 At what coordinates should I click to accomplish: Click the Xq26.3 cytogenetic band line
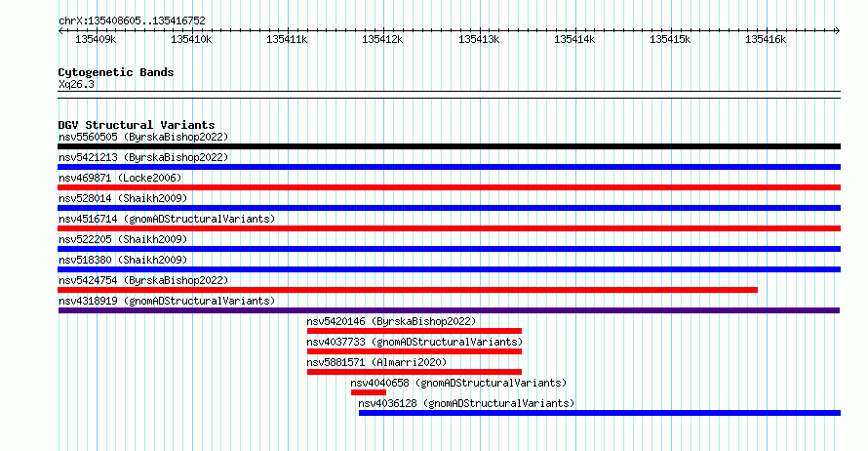point(449,95)
